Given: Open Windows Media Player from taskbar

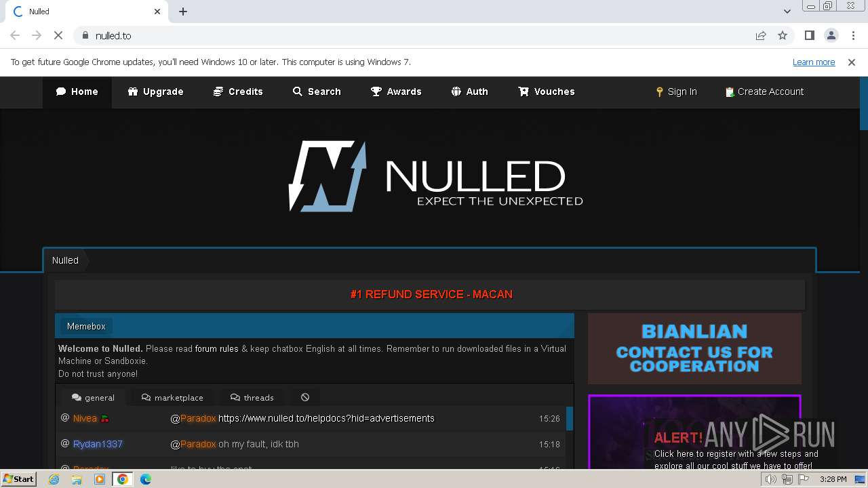Looking at the screenshot, I should (100, 479).
